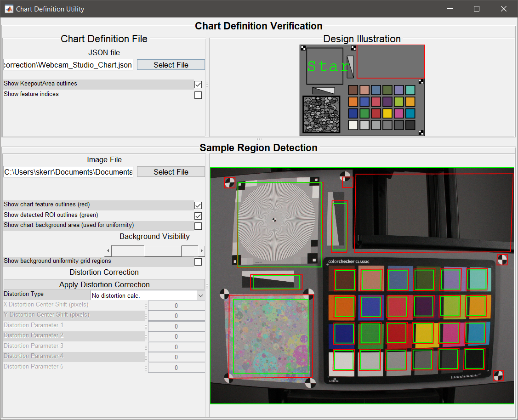This screenshot has height=420, width=518.
Task: Select the X Distortion Center Shift value field
Action: [176, 305]
